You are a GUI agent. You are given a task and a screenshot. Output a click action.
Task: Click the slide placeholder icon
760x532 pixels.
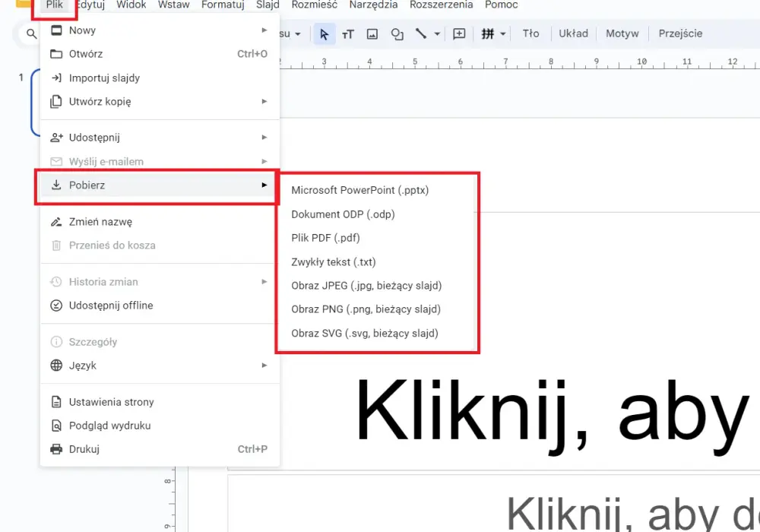point(488,33)
